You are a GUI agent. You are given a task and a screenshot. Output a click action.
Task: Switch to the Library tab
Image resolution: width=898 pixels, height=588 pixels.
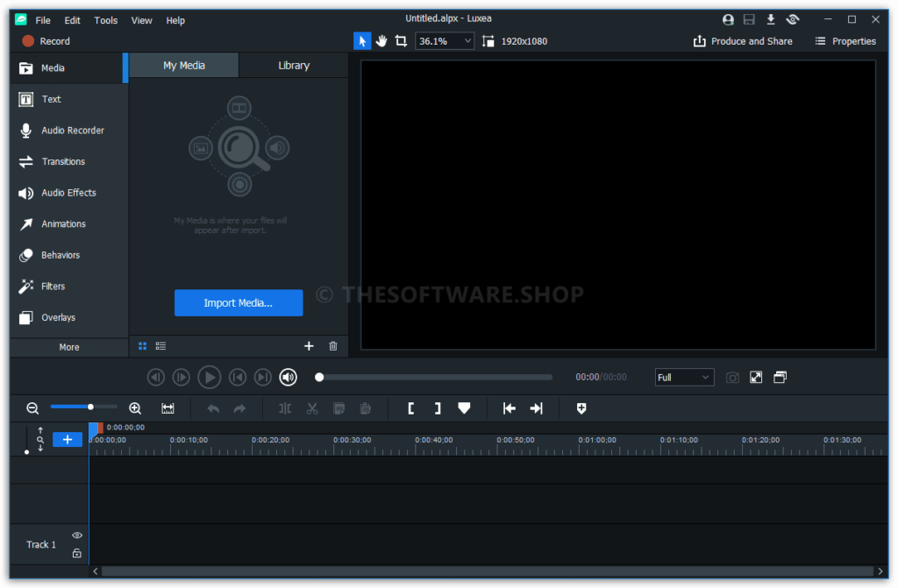click(294, 65)
